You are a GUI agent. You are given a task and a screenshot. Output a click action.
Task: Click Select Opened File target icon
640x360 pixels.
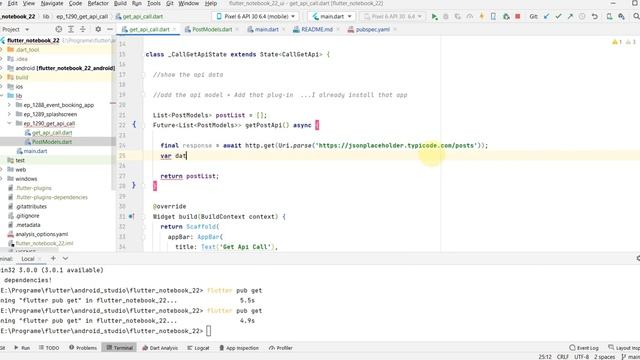tap(59, 29)
